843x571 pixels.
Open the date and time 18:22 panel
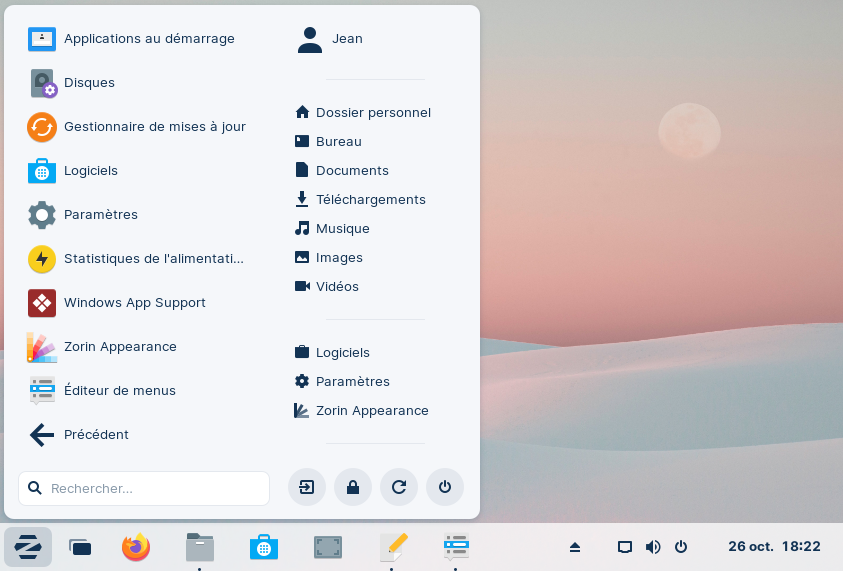[774, 547]
